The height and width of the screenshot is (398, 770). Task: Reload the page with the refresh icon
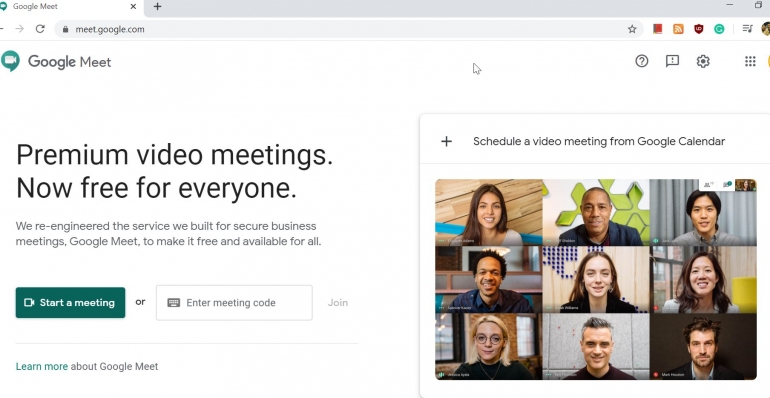[40, 29]
